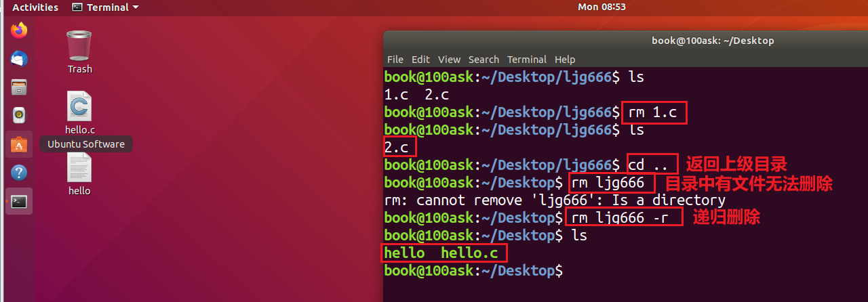Open the Edit menu in the terminal
The width and height of the screenshot is (868, 302).
click(x=420, y=60)
